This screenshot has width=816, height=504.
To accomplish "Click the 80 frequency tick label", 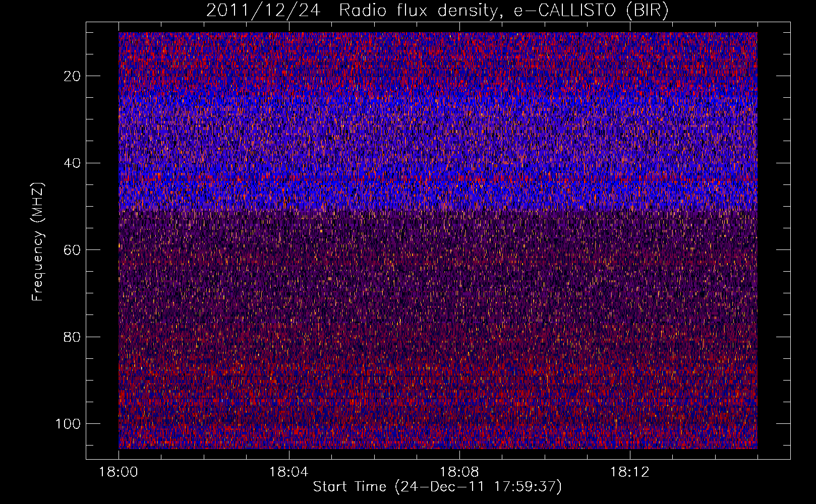I will click(73, 337).
